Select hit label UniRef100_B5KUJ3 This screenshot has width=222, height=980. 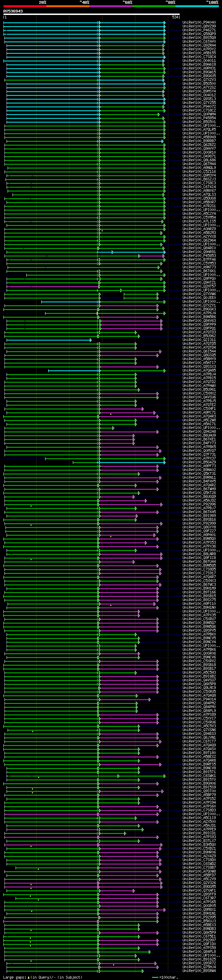click(199, 921)
